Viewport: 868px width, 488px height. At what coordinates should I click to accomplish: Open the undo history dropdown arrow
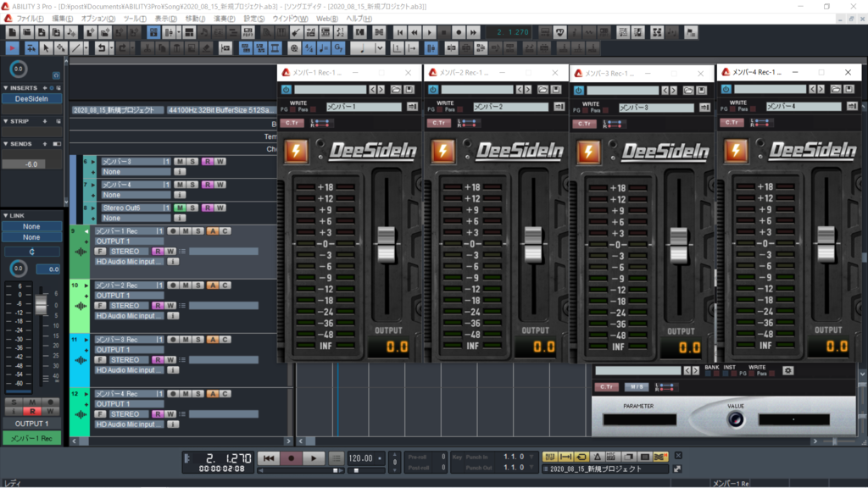pos(111,48)
